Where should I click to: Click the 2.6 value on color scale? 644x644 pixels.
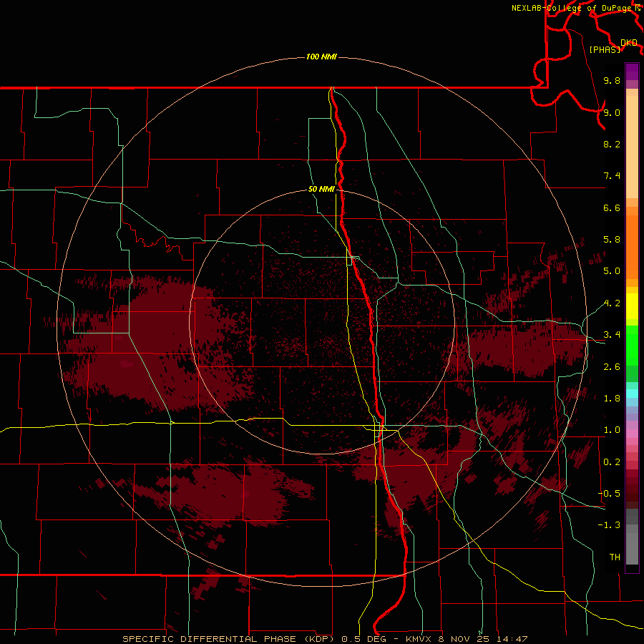click(612, 367)
